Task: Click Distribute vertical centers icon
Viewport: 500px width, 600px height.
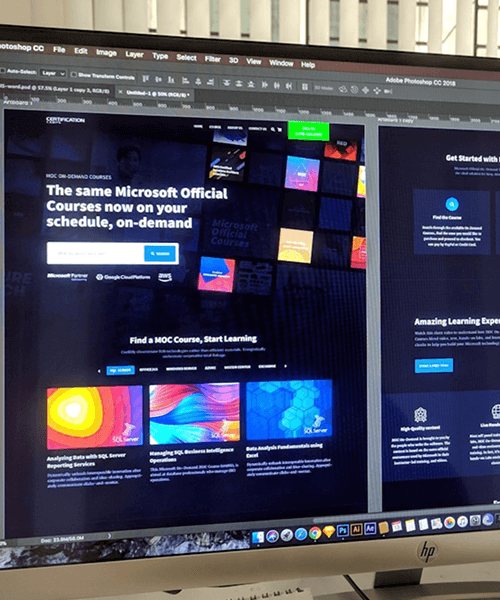Action: (x=239, y=83)
